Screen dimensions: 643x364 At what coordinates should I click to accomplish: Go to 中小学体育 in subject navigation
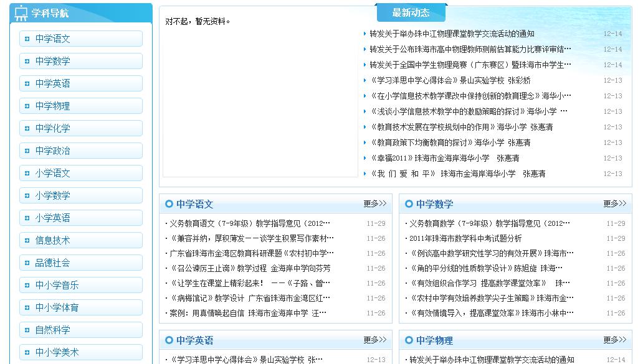[x=57, y=307]
